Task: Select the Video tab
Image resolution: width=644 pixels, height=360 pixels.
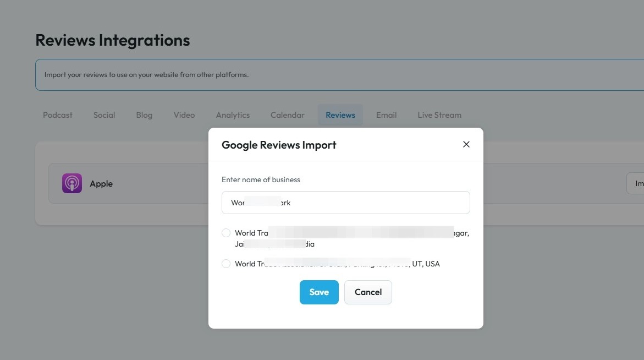Action: (184, 115)
